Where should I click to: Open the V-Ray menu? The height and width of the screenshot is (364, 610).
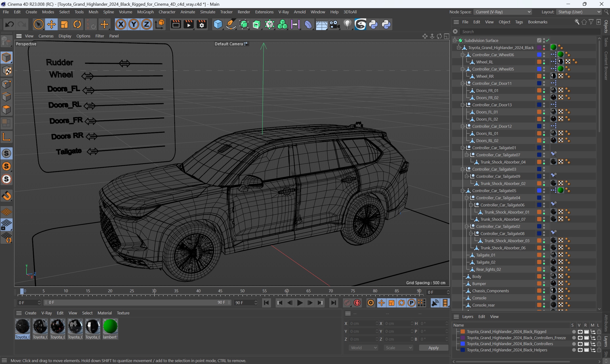283,12
